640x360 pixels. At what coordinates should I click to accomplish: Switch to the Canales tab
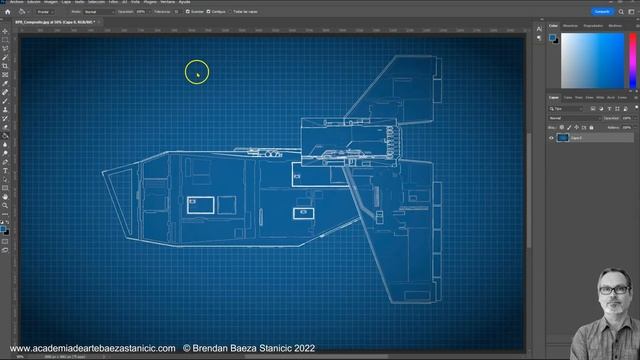(x=568, y=98)
